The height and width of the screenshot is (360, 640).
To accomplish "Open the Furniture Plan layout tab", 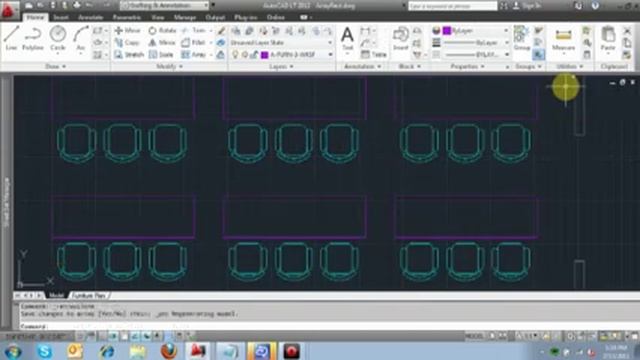I will coord(89,295).
